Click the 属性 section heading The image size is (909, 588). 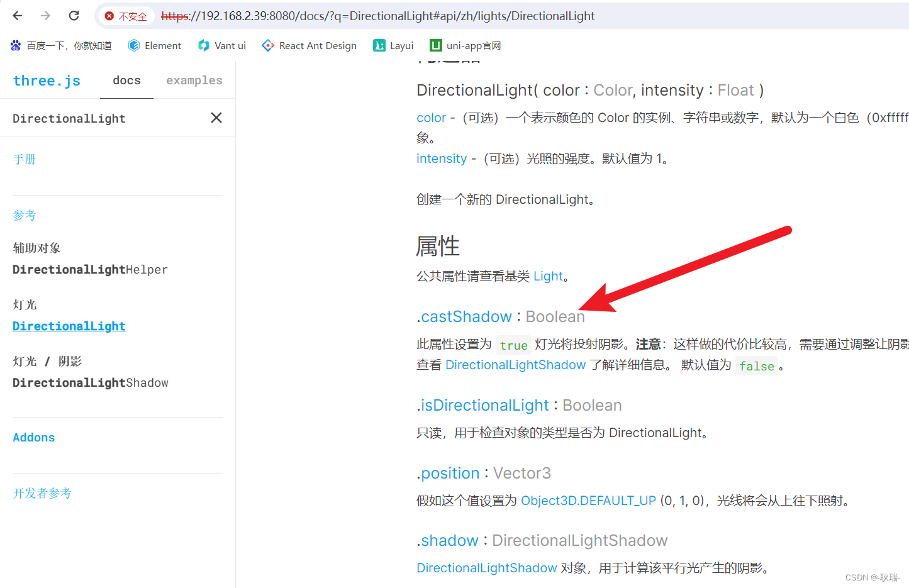click(x=438, y=246)
